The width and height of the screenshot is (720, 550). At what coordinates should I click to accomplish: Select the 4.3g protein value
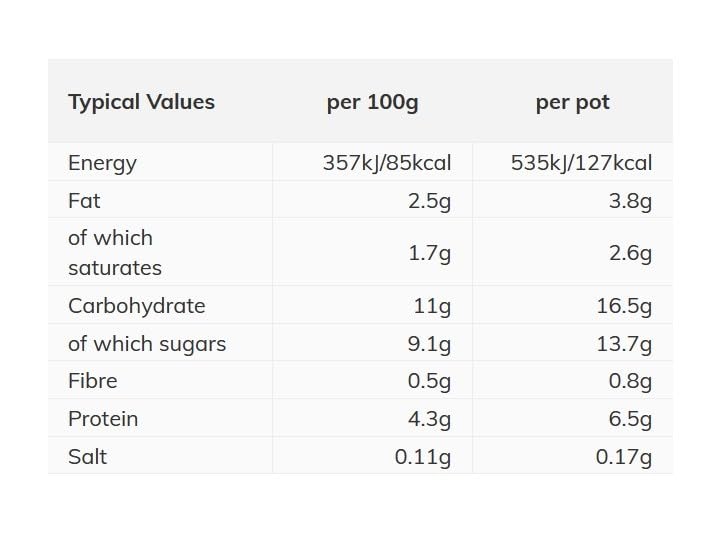click(429, 419)
